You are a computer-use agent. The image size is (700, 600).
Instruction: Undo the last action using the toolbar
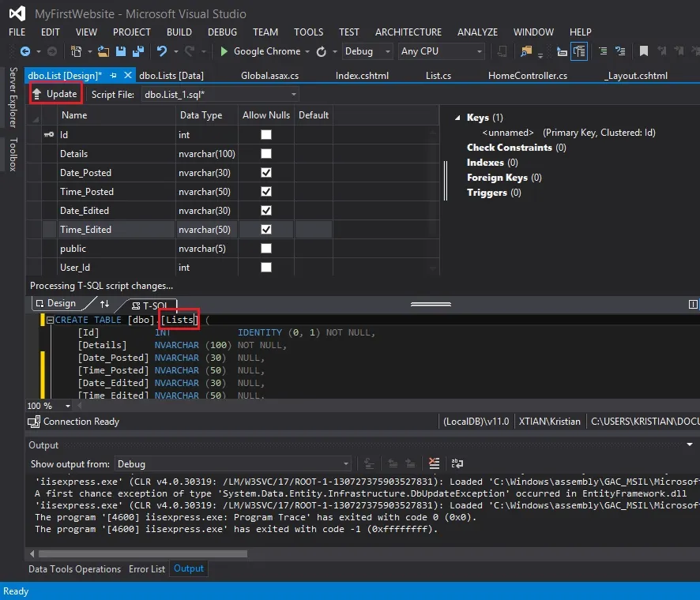pyautogui.click(x=162, y=51)
